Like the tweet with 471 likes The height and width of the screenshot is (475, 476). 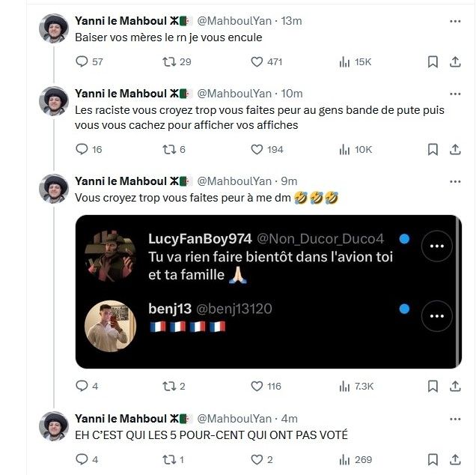(x=257, y=62)
